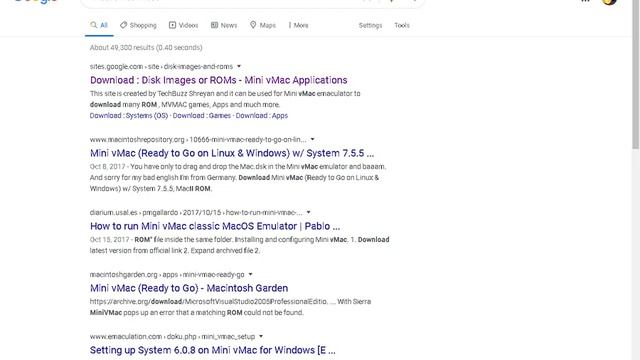This screenshot has height=360, width=640.
Task: Click the magnifier icon on All tab
Action: 93,25
